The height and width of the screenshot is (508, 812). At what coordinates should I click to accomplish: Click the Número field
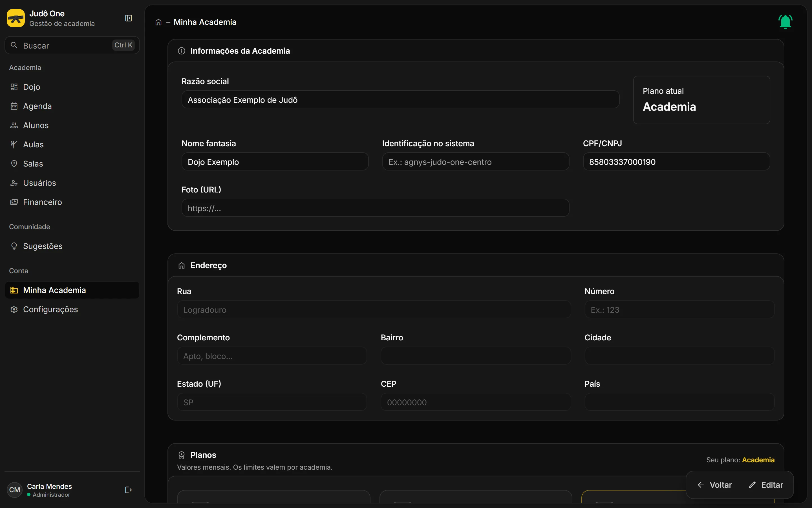click(x=679, y=309)
